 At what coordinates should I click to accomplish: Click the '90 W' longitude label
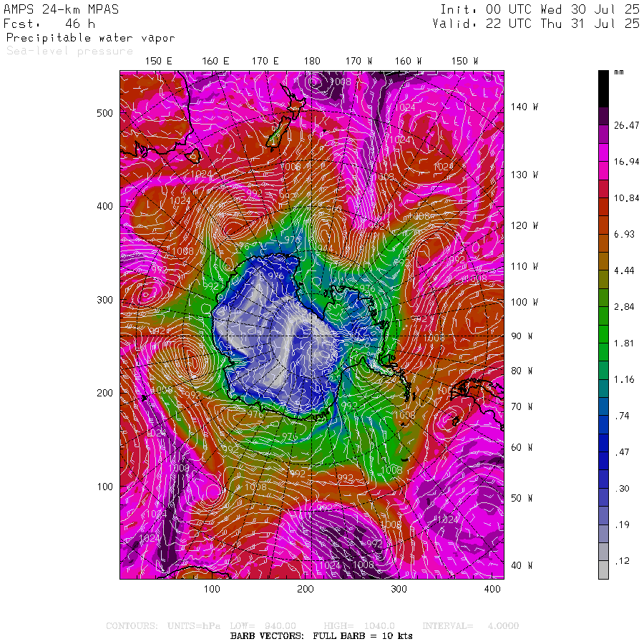[x=522, y=336]
